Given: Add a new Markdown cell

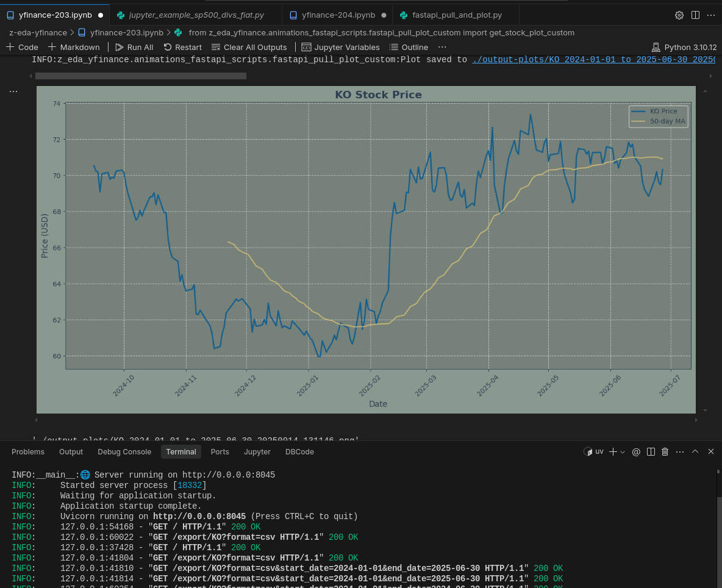Looking at the screenshot, I should coord(74,47).
